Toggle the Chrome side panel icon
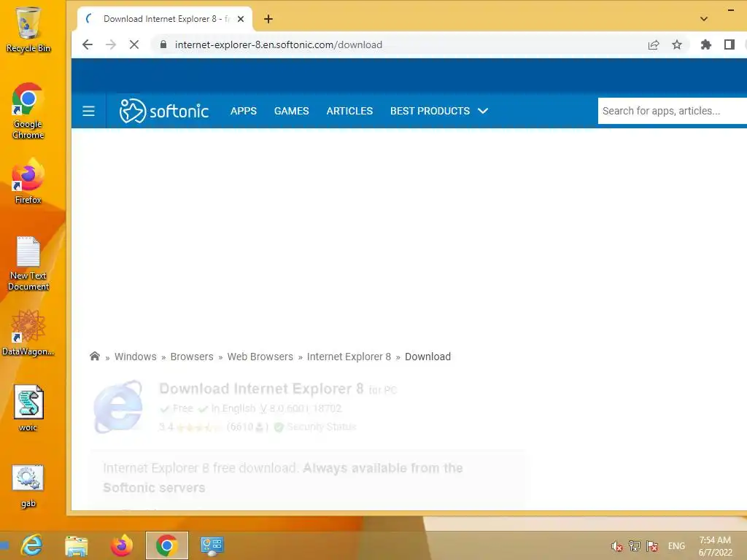This screenshot has height=560, width=747. click(x=729, y=44)
